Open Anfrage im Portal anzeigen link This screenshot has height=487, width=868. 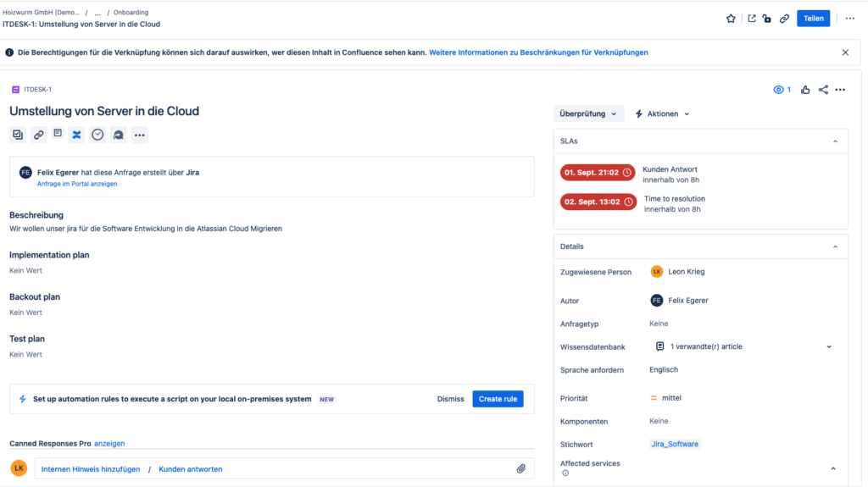click(x=77, y=184)
